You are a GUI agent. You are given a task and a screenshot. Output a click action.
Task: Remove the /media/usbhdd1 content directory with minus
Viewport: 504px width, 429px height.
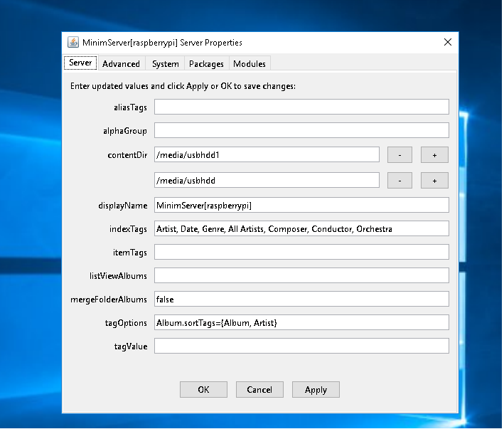click(x=401, y=155)
